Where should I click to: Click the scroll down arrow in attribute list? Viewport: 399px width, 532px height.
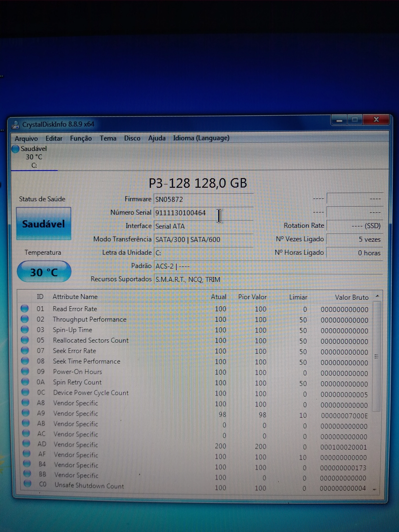tap(374, 489)
